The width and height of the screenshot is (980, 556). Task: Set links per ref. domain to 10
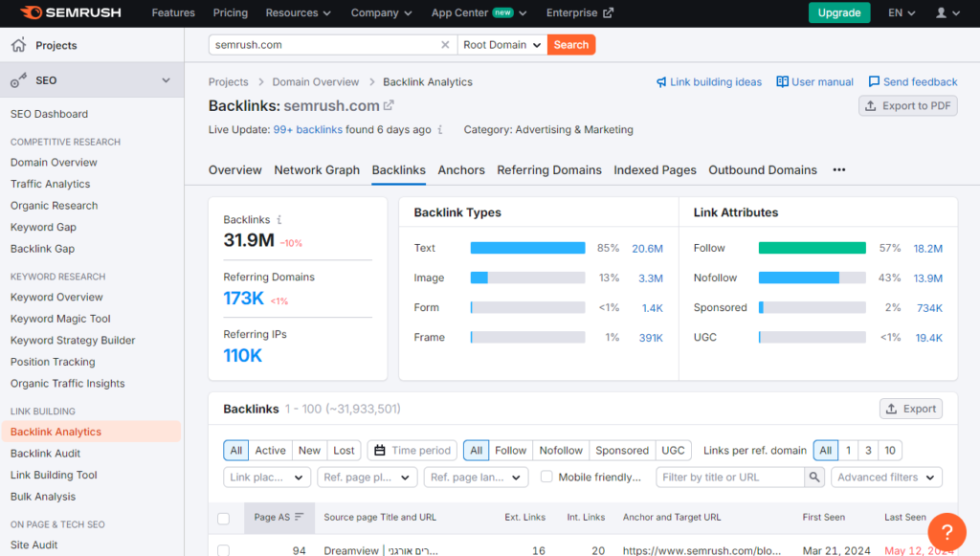(x=890, y=451)
